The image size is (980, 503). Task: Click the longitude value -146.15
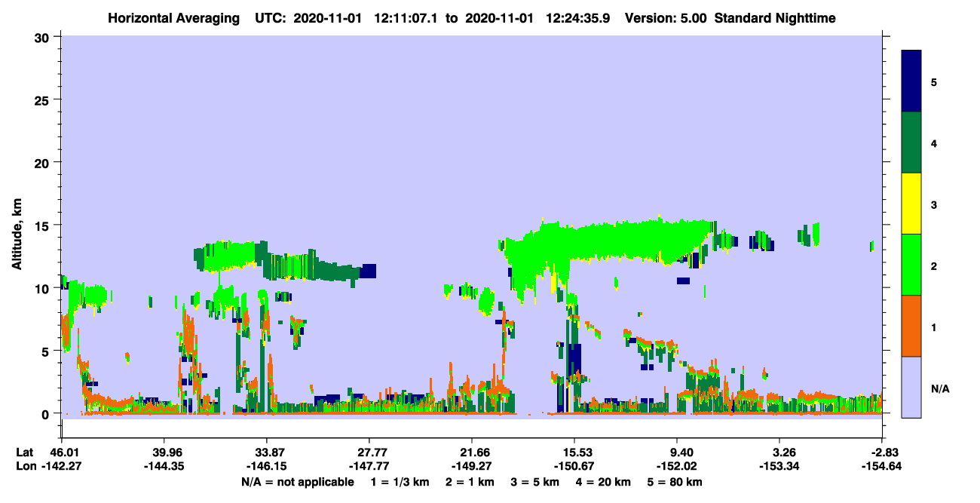tap(267, 466)
